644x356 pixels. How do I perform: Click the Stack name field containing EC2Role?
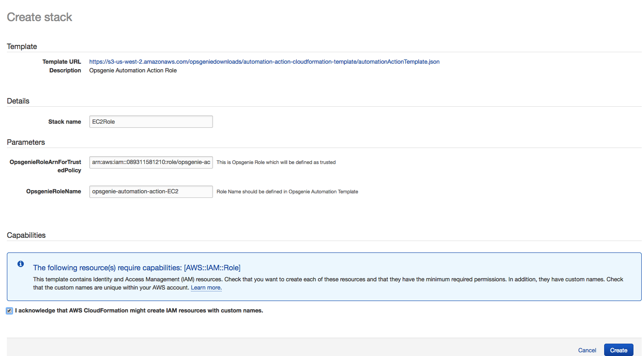point(151,122)
